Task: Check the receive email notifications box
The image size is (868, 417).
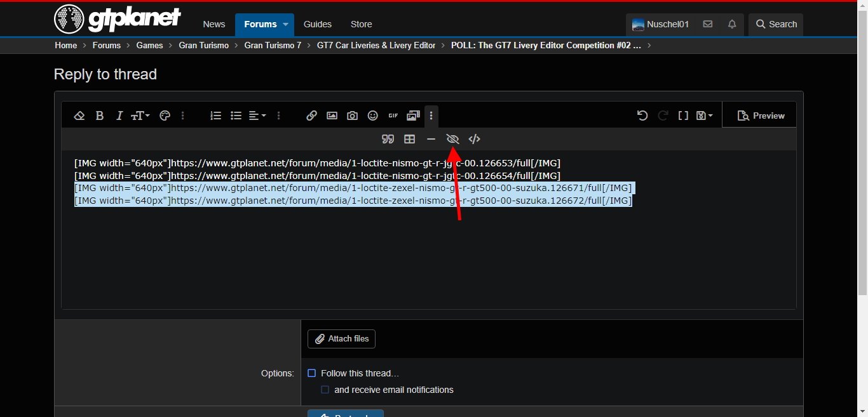Action: click(325, 390)
